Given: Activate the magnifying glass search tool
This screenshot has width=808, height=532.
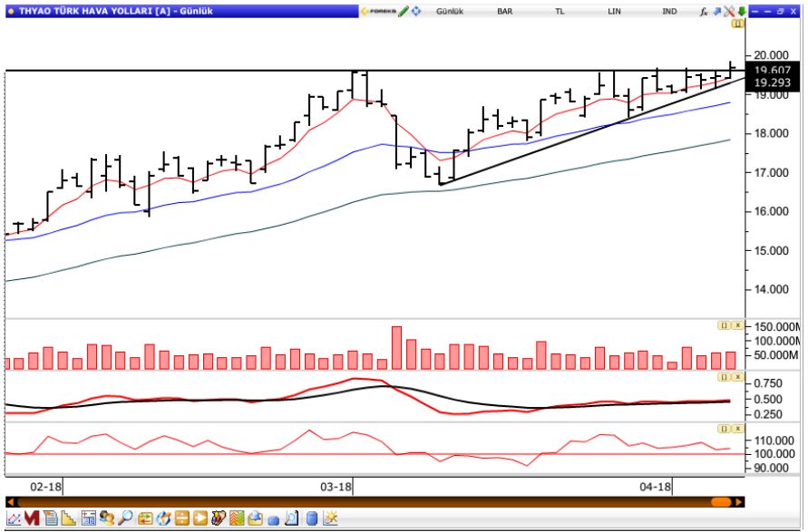Looking at the screenshot, I should 125,518.
